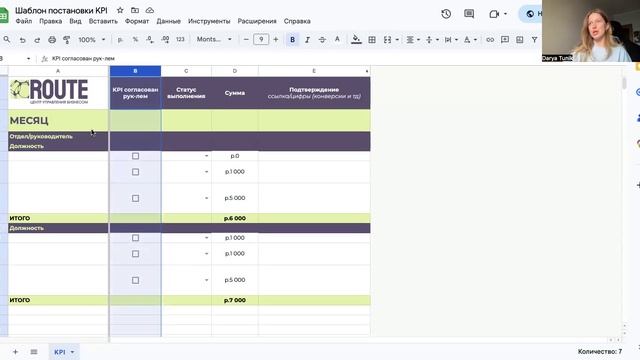The image size is (640, 360).
Task: Click the search menus magnifier icon
Action: click(x=7, y=40)
